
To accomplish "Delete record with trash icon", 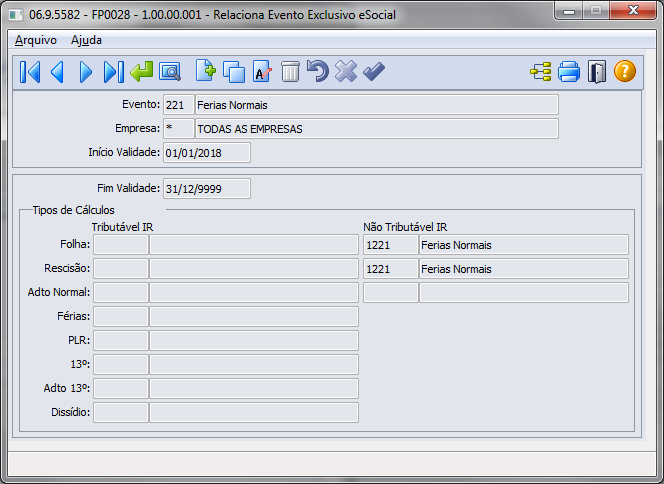I will coord(290,72).
